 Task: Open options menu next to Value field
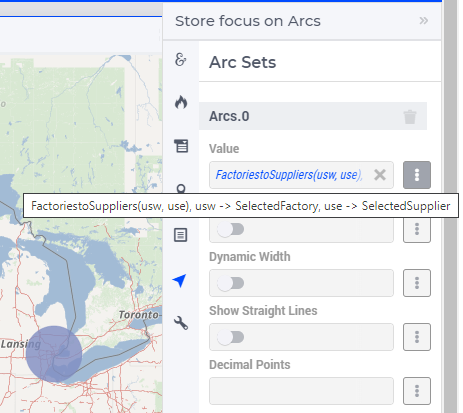[417, 175]
